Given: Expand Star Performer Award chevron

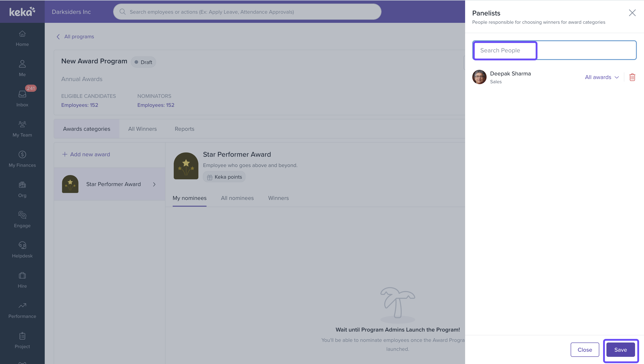Looking at the screenshot, I should (x=154, y=184).
